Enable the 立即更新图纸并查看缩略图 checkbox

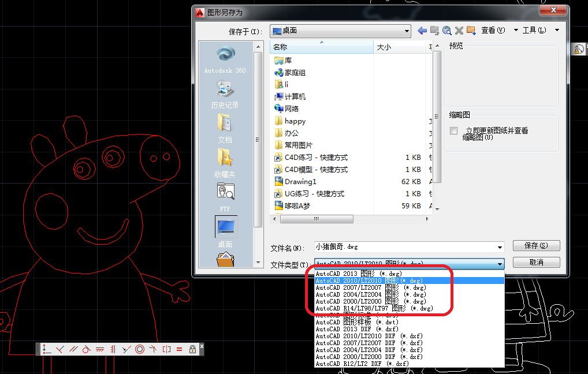[x=454, y=131]
